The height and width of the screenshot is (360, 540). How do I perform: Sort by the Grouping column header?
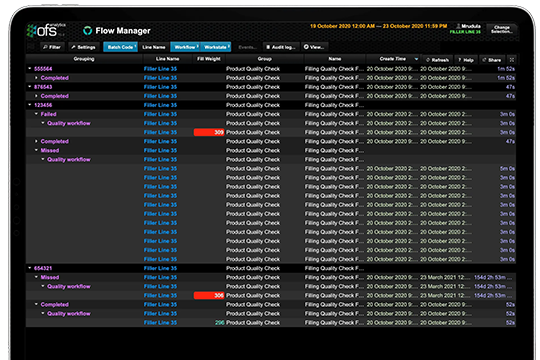(84, 59)
